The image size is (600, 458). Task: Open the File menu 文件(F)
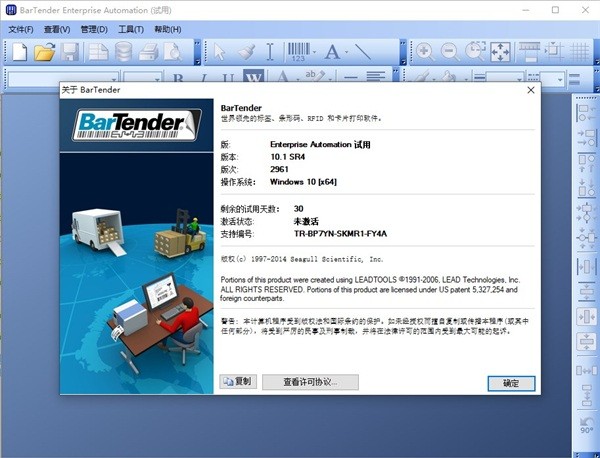(x=21, y=29)
